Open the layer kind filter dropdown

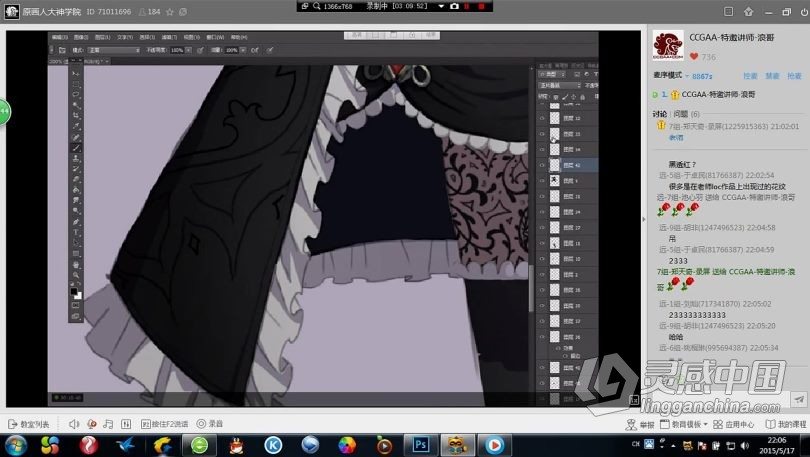tap(552, 74)
